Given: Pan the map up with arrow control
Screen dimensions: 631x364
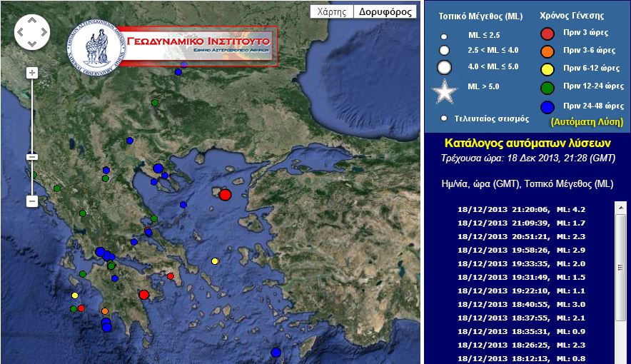Looking at the screenshot, I should coord(32,21).
